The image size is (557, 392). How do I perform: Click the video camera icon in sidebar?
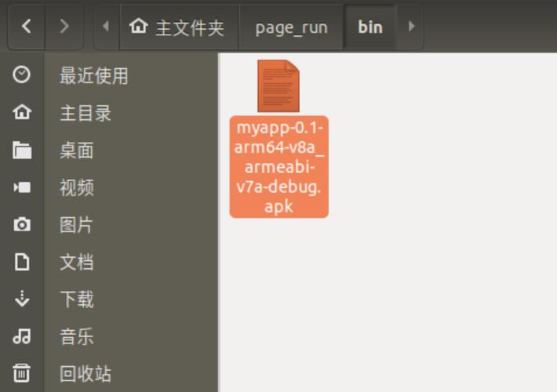[x=22, y=187]
